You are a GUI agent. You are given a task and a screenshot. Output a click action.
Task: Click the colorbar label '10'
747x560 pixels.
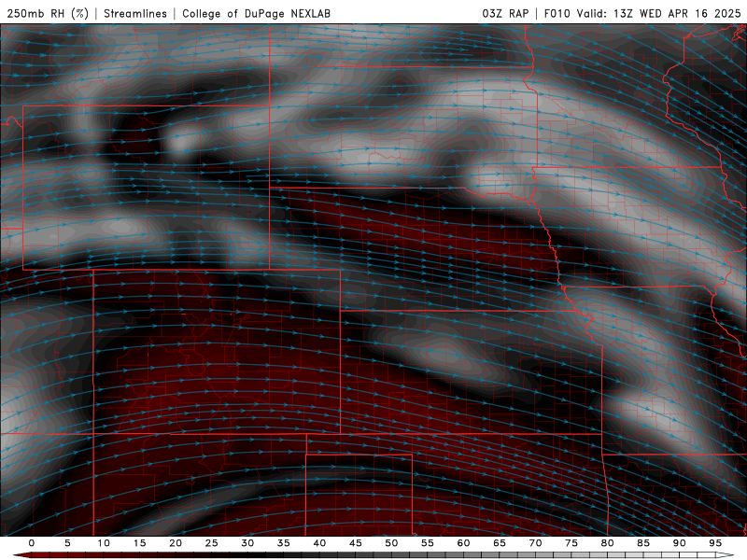pos(104,543)
